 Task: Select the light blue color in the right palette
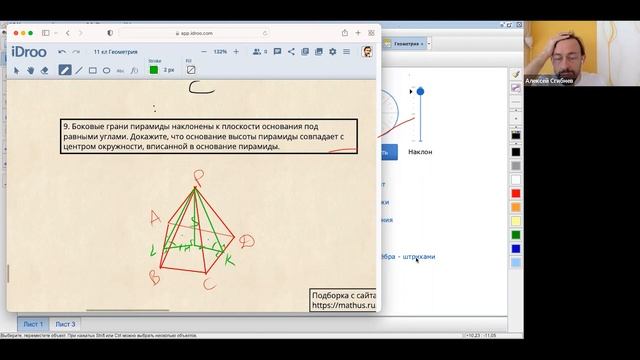516,263
